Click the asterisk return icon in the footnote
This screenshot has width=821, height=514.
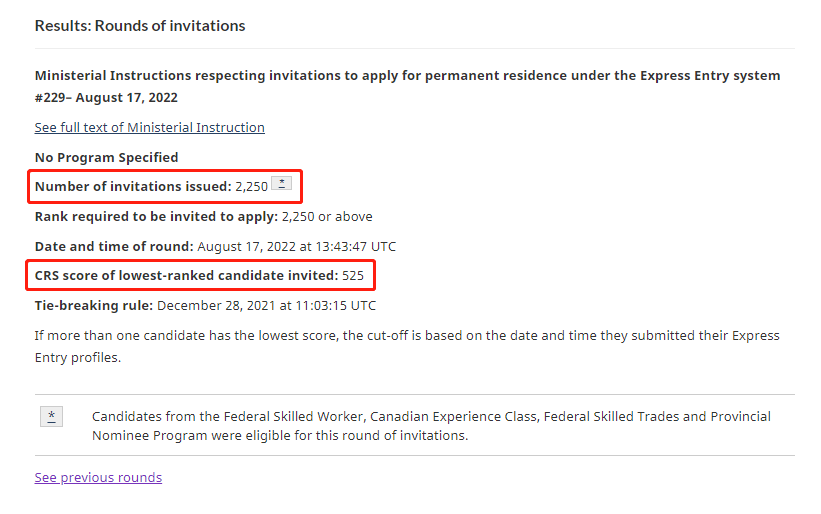51,417
